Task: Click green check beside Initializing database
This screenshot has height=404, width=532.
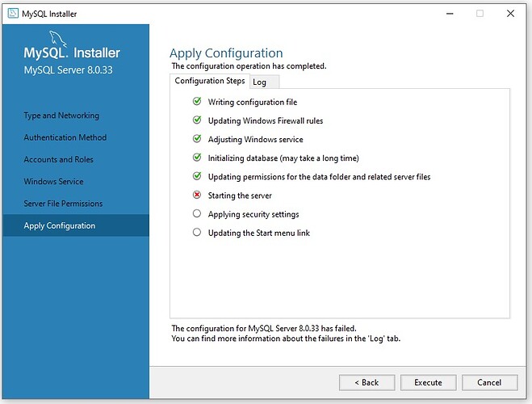Action: [197, 158]
